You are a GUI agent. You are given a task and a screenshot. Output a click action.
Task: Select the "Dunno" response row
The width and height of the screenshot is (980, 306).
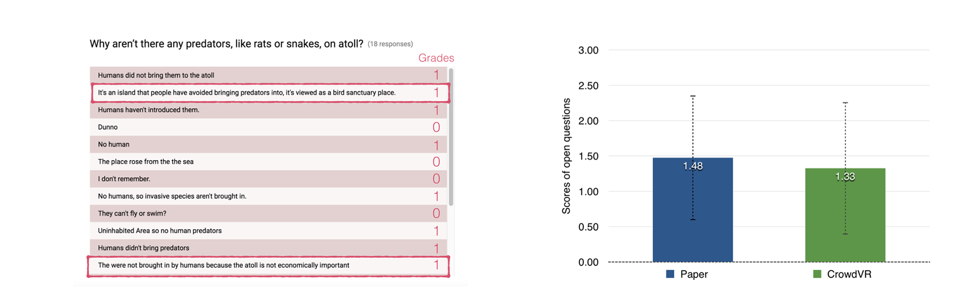pyautogui.click(x=108, y=127)
